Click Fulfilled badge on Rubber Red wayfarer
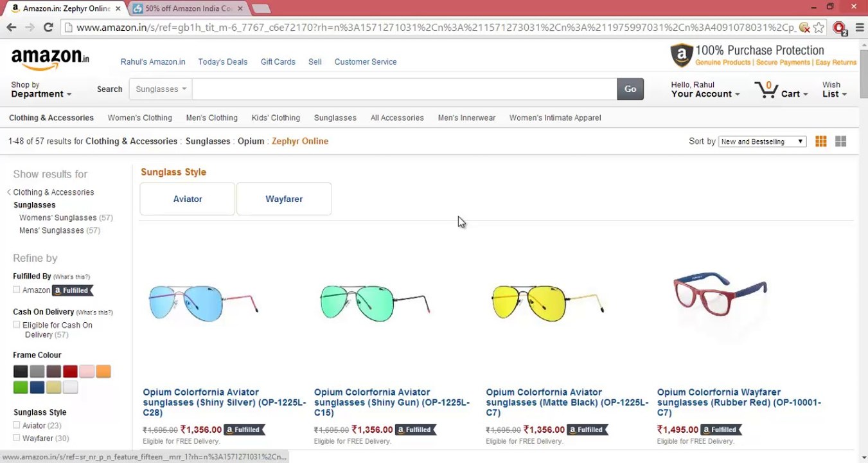This screenshot has height=463, width=868. 721,430
